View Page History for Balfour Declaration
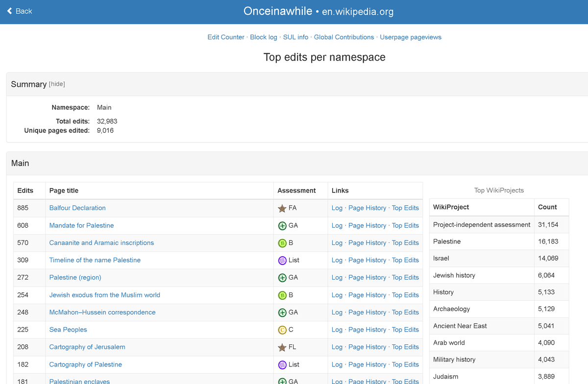Screen dimensions: 588x384 [x=367, y=208]
